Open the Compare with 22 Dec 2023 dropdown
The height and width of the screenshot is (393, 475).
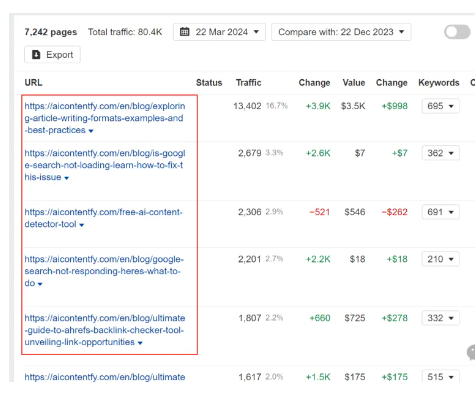[x=341, y=32]
